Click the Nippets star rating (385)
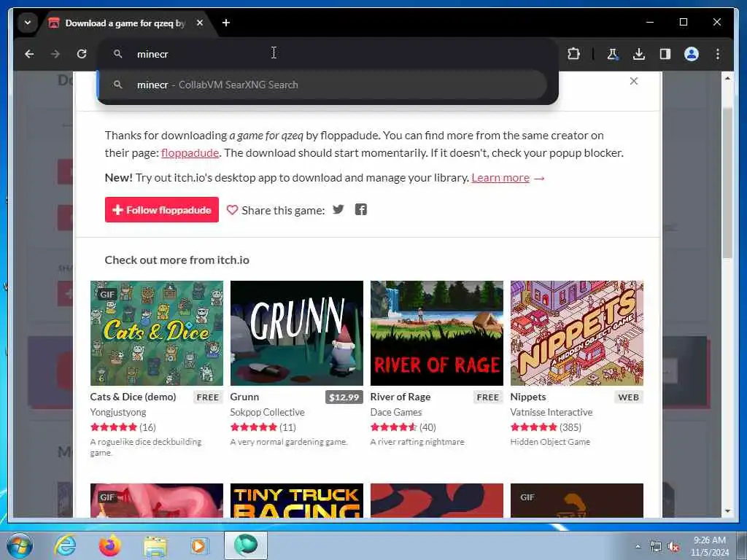Image resolution: width=747 pixels, height=560 pixels. 546,427
